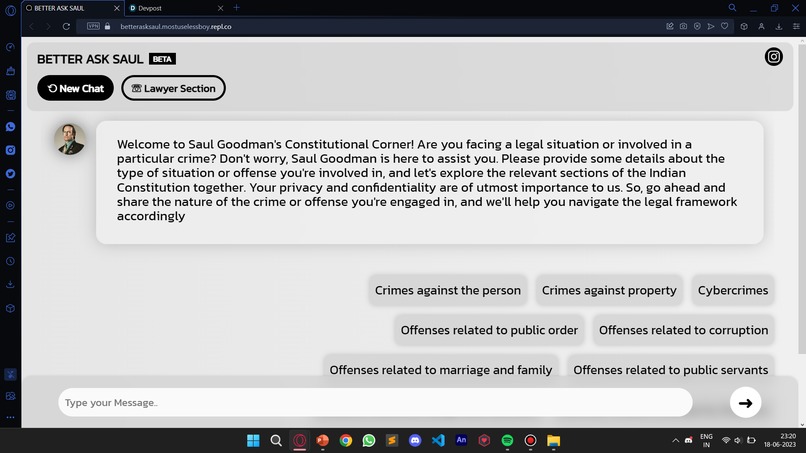Select Offenses related to marriage and family
806x453 pixels.
click(x=441, y=368)
